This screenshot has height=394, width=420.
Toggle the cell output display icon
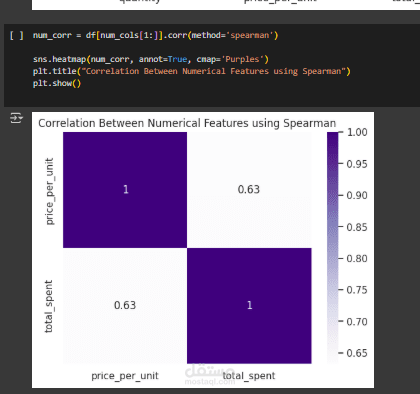[16, 118]
